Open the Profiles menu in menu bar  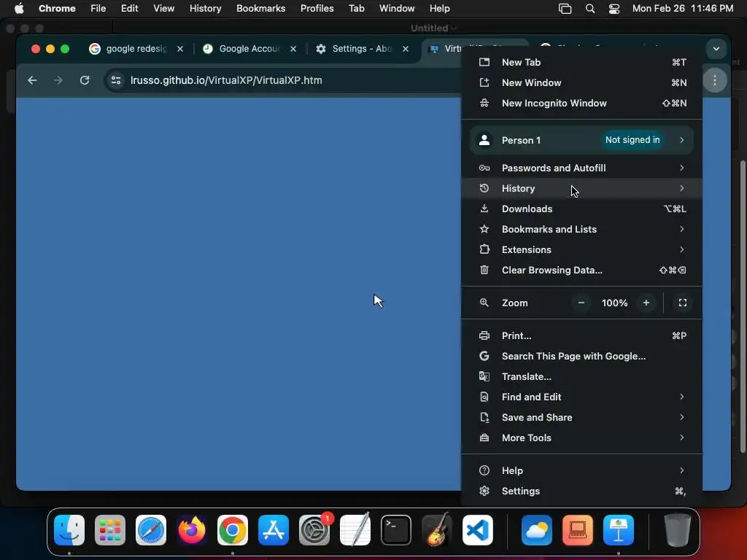(317, 9)
